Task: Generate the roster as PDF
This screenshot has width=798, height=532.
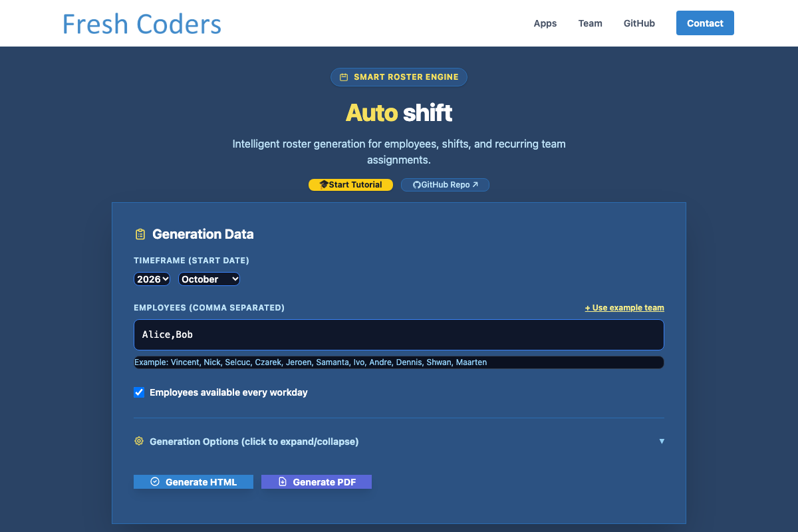Action: coord(317,482)
